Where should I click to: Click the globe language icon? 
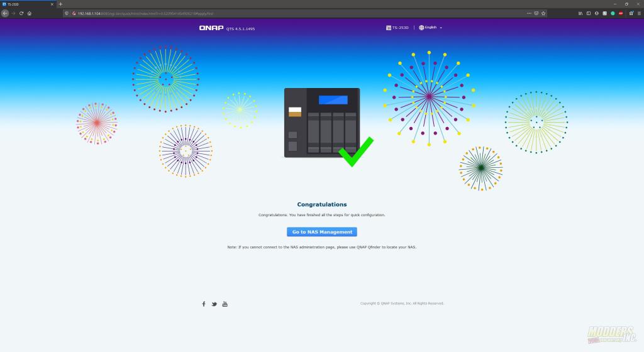point(421,28)
